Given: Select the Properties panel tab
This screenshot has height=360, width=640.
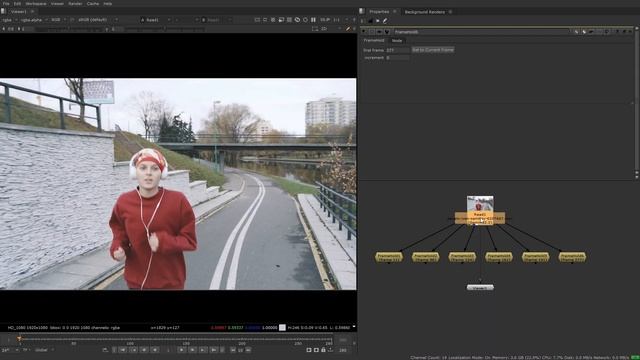Looking at the screenshot, I should [379, 11].
